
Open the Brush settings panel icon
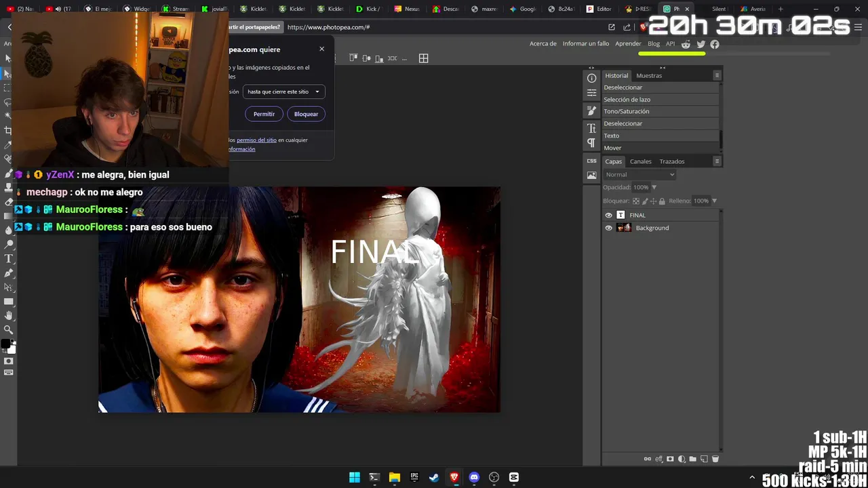coord(591,110)
